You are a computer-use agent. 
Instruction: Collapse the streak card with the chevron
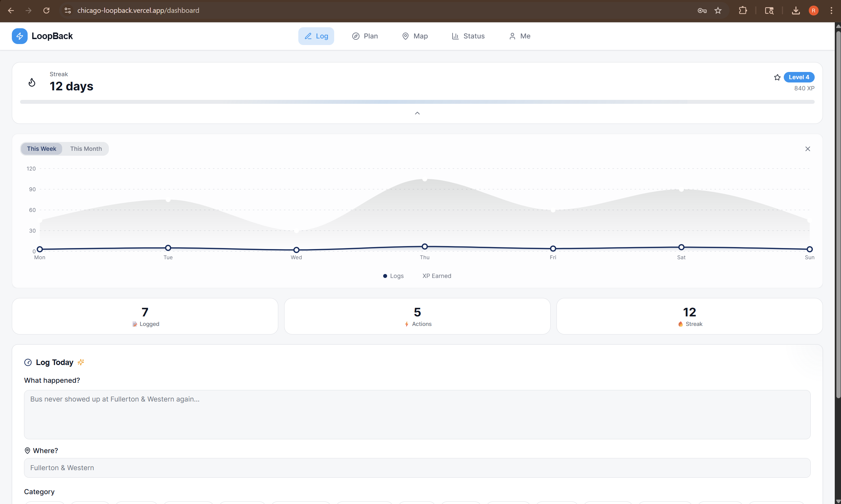click(417, 113)
